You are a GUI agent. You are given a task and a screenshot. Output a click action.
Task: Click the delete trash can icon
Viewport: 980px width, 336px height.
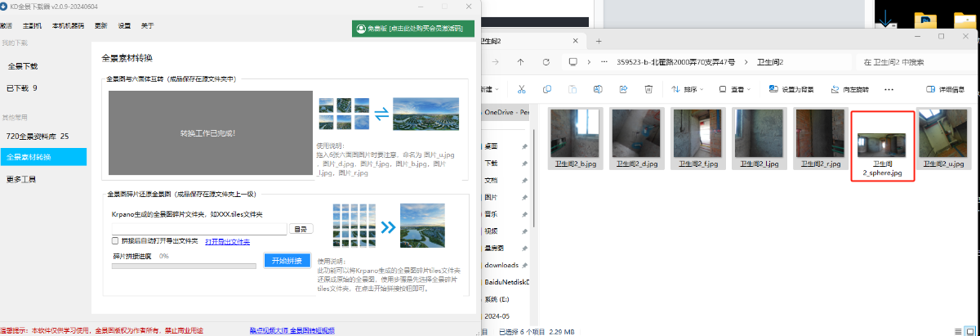point(650,89)
